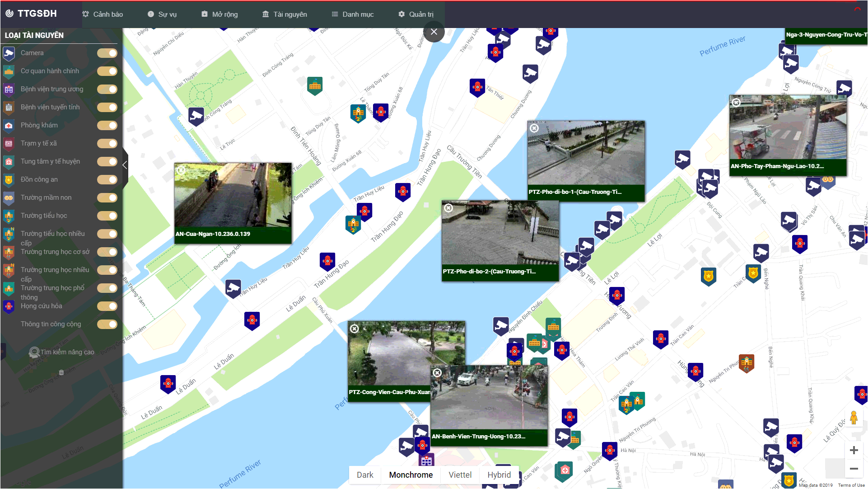The height and width of the screenshot is (489, 868).
Task: Switch the map style to Hybrid
Action: 499,475
